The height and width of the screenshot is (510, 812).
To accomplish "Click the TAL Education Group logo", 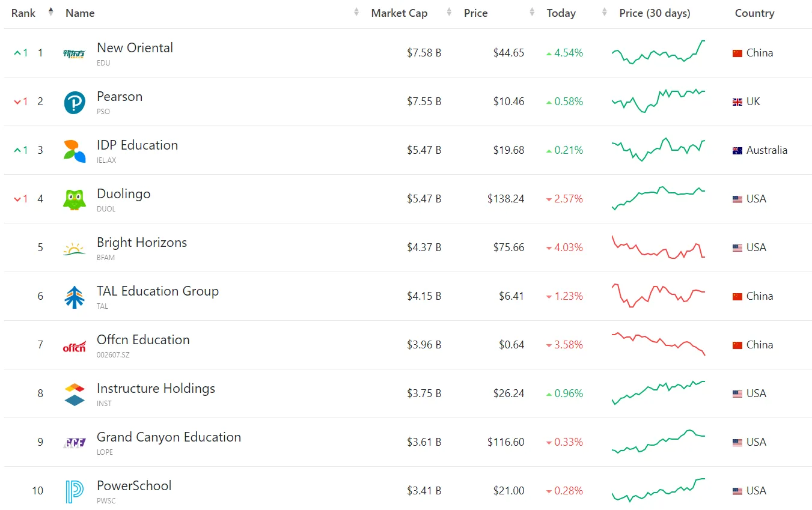I will (75, 297).
